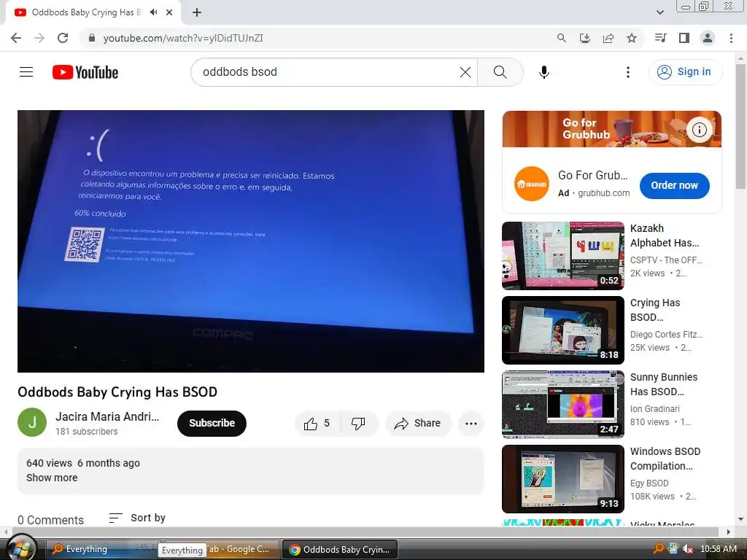Click the install/download page icon in address bar
Image resolution: width=747 pixels, height=560 pixels.
(585, 38)
